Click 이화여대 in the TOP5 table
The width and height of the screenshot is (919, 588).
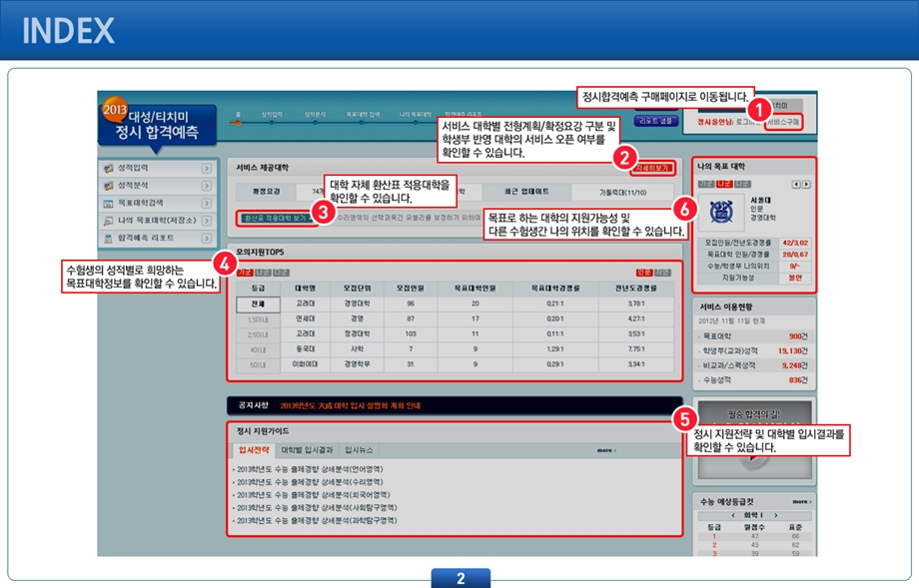tap(305, 364)
